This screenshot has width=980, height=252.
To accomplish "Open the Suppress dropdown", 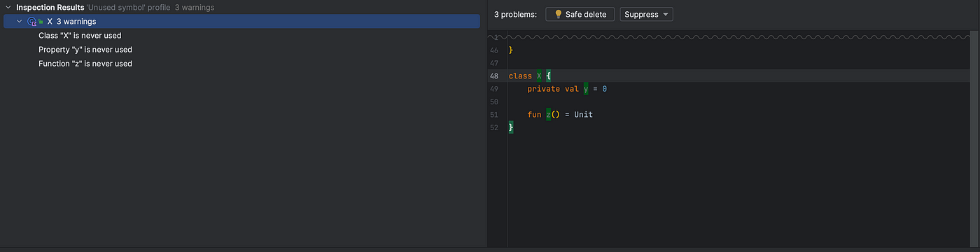I will point(646,14).
